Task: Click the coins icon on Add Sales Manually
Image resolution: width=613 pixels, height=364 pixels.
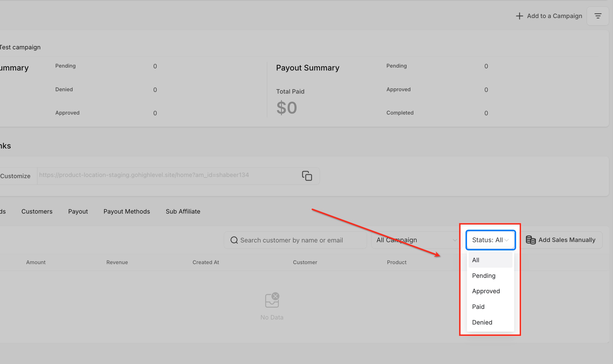Action: (x=531, y=240)
